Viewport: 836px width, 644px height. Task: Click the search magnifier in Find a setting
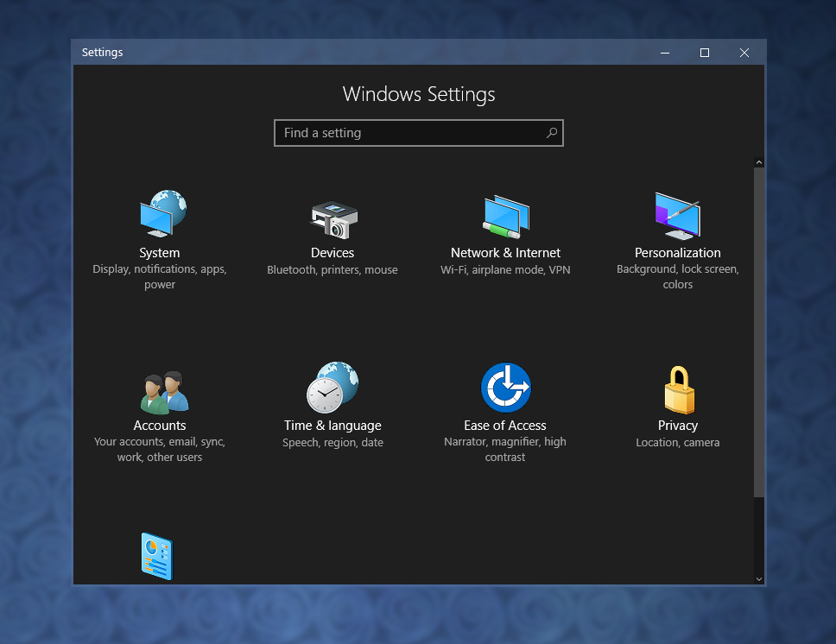552,133
